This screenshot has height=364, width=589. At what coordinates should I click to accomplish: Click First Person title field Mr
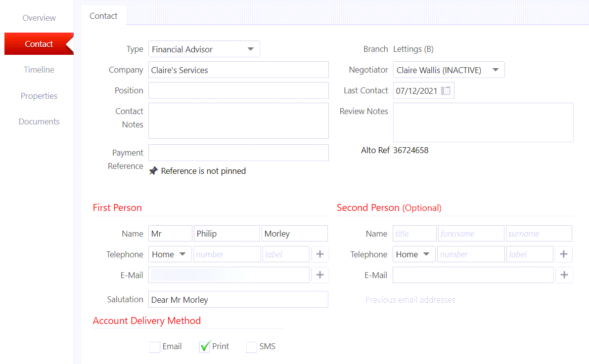(170, 234)
